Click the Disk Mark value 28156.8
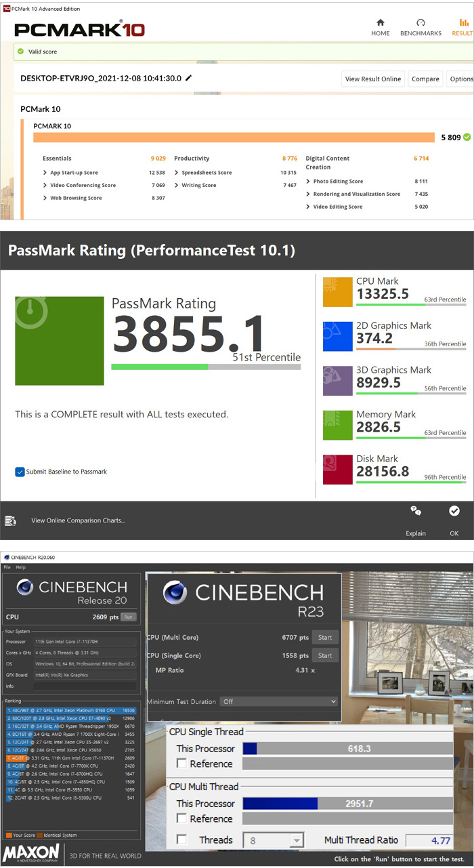 (x=383, y=472)
